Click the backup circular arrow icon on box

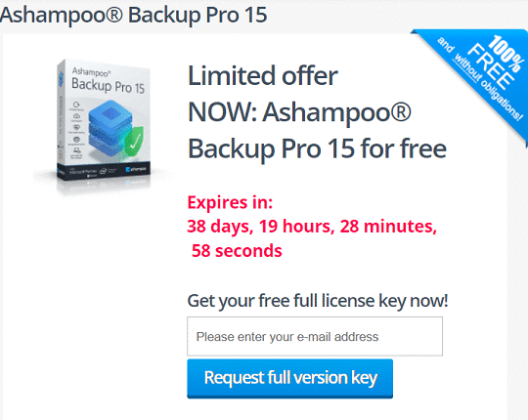pos(76,105)
